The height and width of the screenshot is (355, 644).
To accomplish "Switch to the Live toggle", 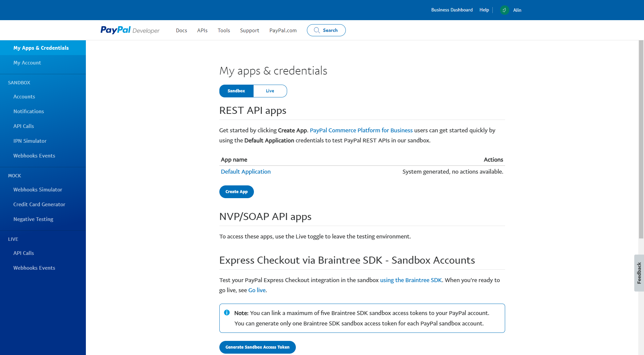I will pyautogui.click(x=270, y=91).
